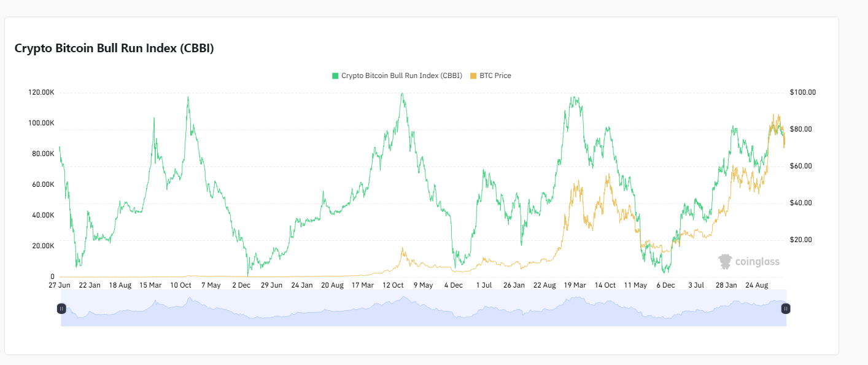The image size is (868, 365).
Task: Click the '6 Dec' x-axis date label
Action: [666, 285]
